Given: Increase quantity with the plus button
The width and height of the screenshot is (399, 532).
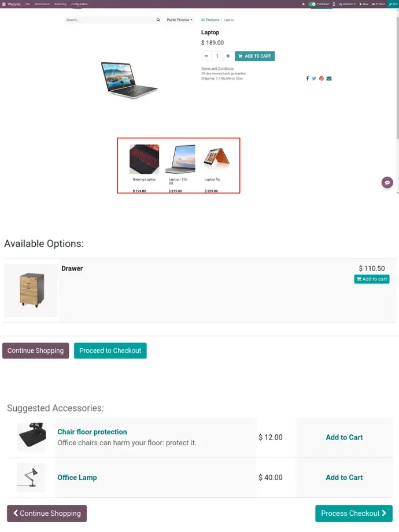Looking at the screenshot, I should 228,56.
